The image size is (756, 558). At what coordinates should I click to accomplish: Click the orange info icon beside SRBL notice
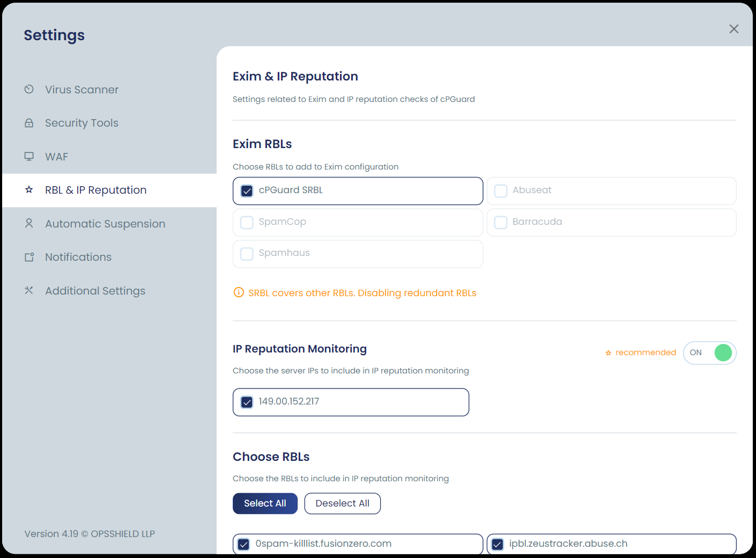pos(239,292)
